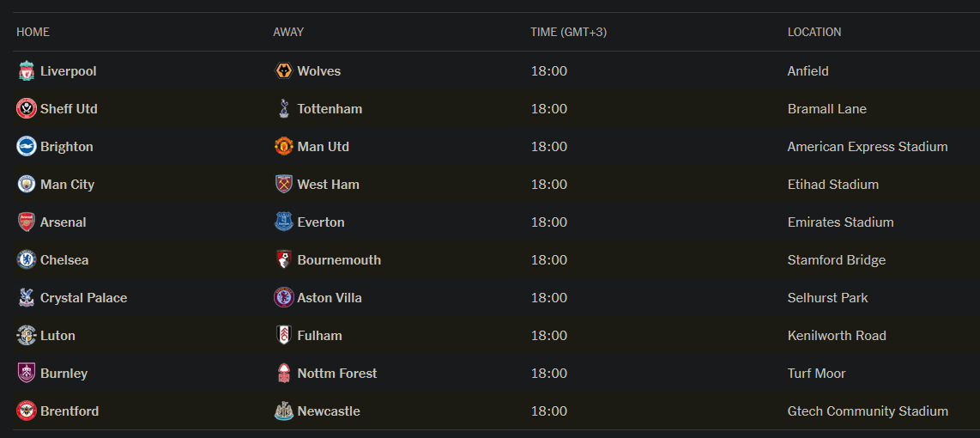Click the LOCATION column header
The width and height of the screenshot is (980, 438).
point(814,32)
